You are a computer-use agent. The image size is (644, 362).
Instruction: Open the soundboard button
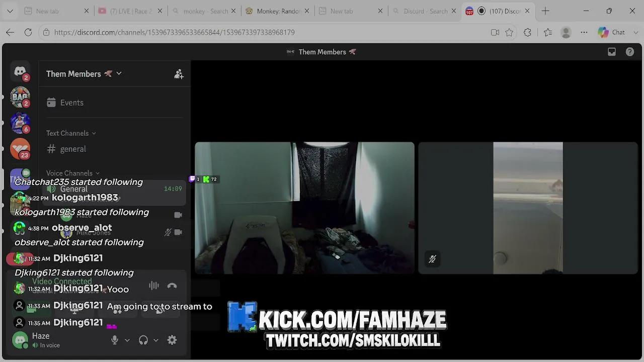tap(160, 310)
